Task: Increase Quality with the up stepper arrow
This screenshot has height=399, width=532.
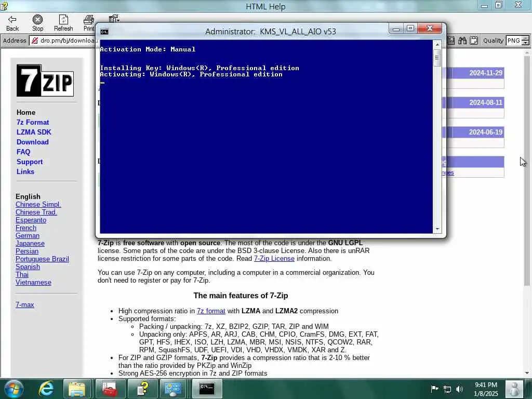Action: 525,38
